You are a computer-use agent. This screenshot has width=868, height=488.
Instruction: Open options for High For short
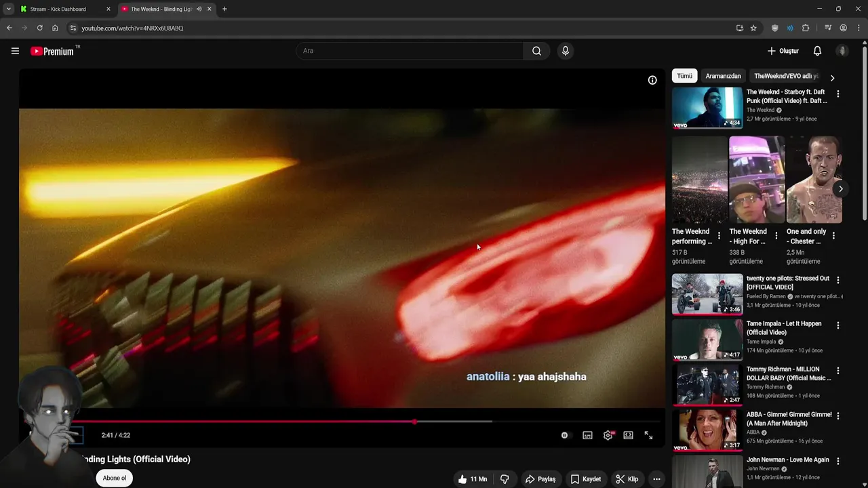(776, 236)
